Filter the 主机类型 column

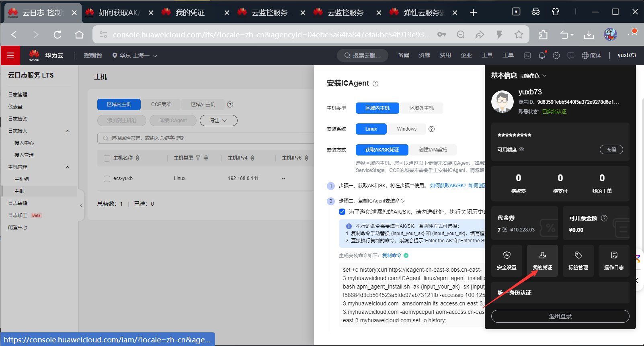(x=198, y=158)
